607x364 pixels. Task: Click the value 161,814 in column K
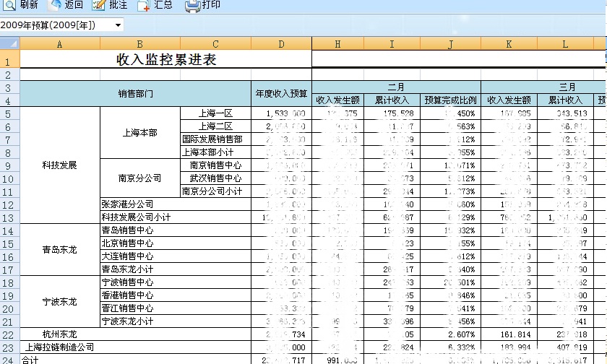515,334
